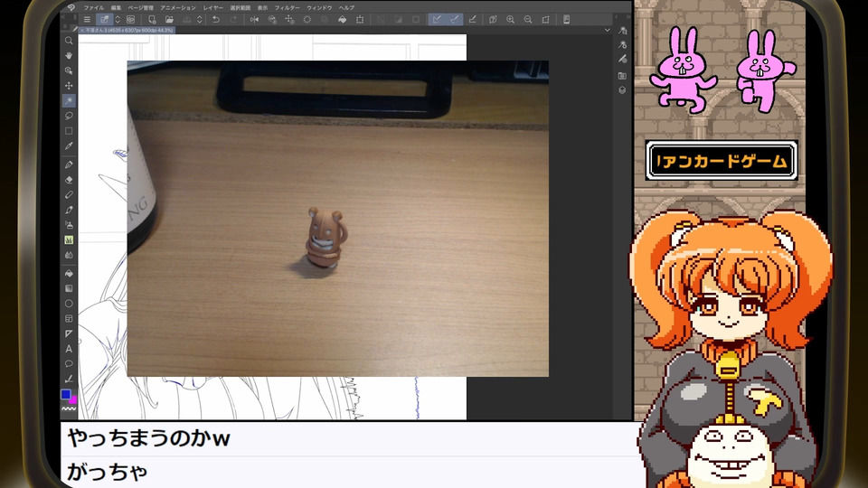Click the Zoom out magnifier in command bar
This screenshot has height=488, width=868.
click(528, 19)
